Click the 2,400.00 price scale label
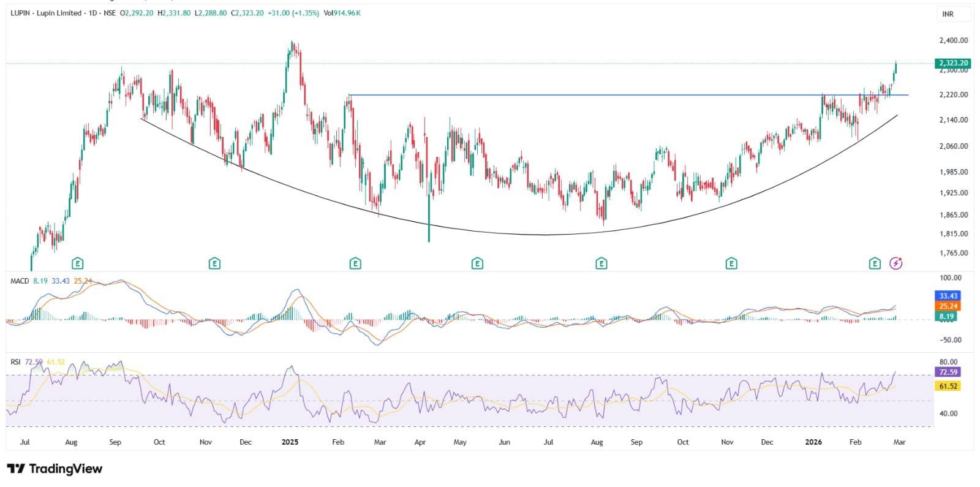The height and width of the screenshot is (487, 980). coord(953,40)
